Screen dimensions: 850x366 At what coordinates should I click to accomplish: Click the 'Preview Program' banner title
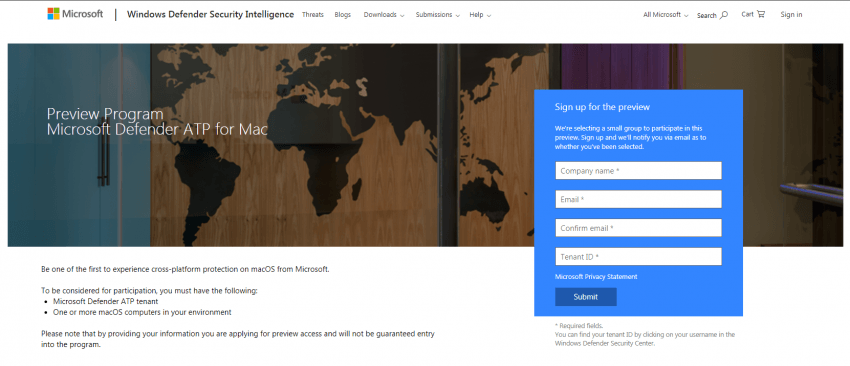coord(105,114)
